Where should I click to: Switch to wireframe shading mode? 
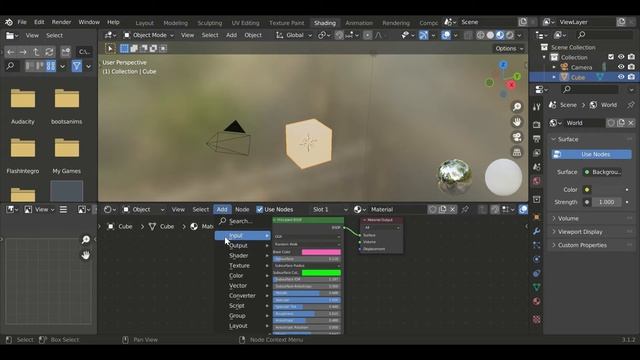click(x=480, y=36)
